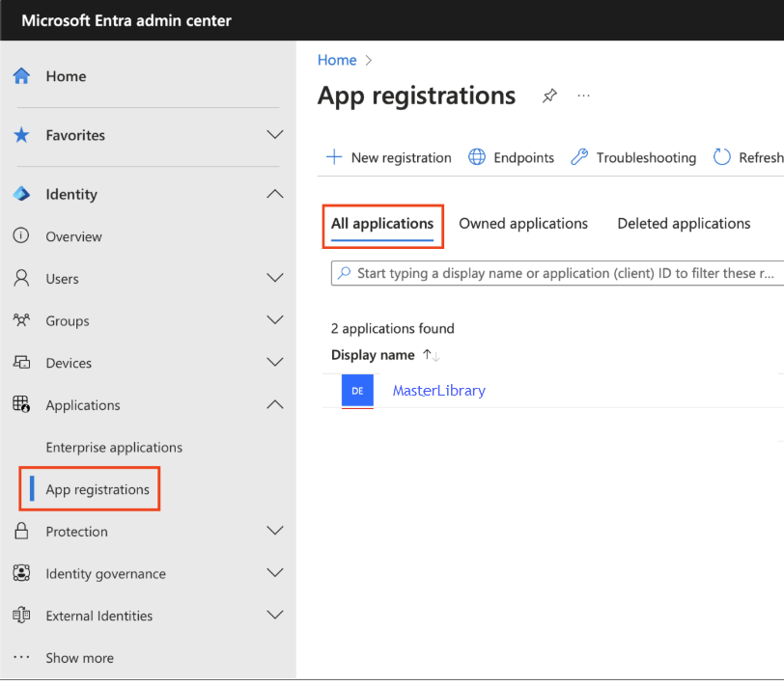Click the Troubleshooting wrench icon
Image resolution: width=784 pixels, height=686 pixels.
pyautogui.click(x=579, y=157)
